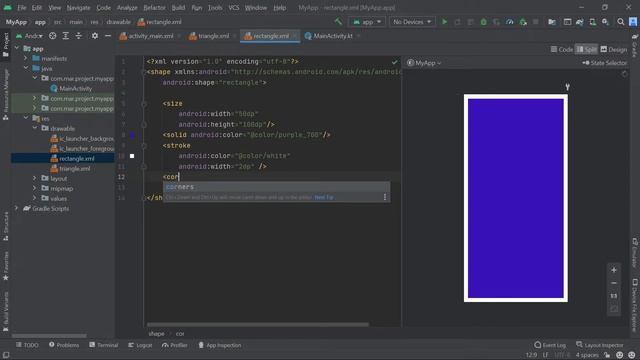The width and height of the screenshot is (640, 360).
Task: Collapse the drawable folder
Action: tap(35, 128)
